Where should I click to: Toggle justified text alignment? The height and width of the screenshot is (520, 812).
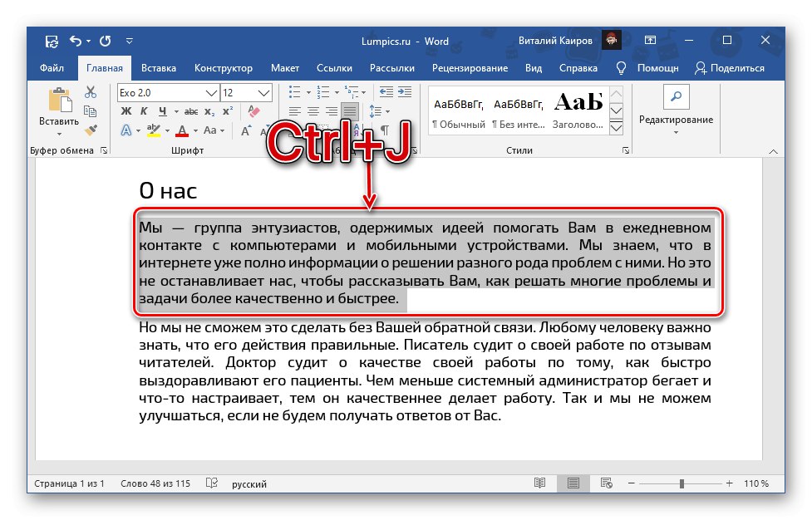click(349, 110)
